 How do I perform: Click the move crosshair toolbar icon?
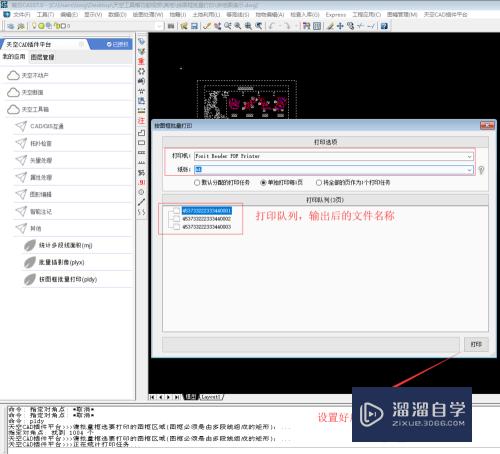click(x=340, y=26)
